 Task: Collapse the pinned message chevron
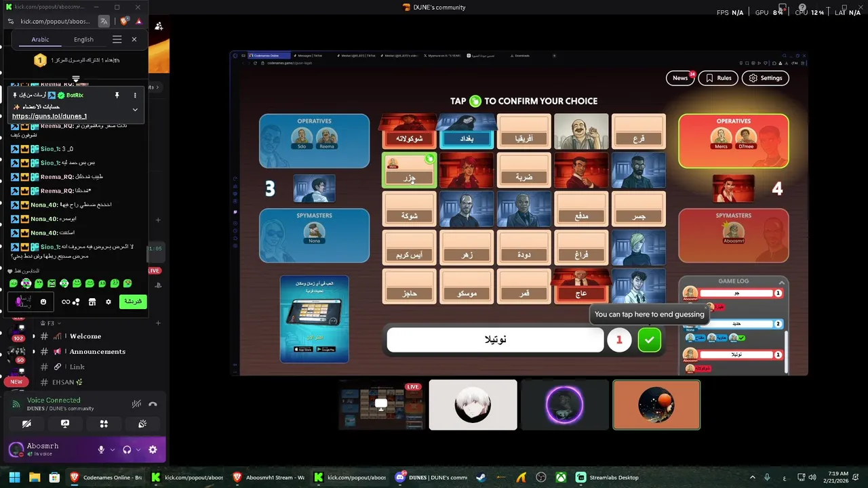pyautogui.click(x=135, y=110)
